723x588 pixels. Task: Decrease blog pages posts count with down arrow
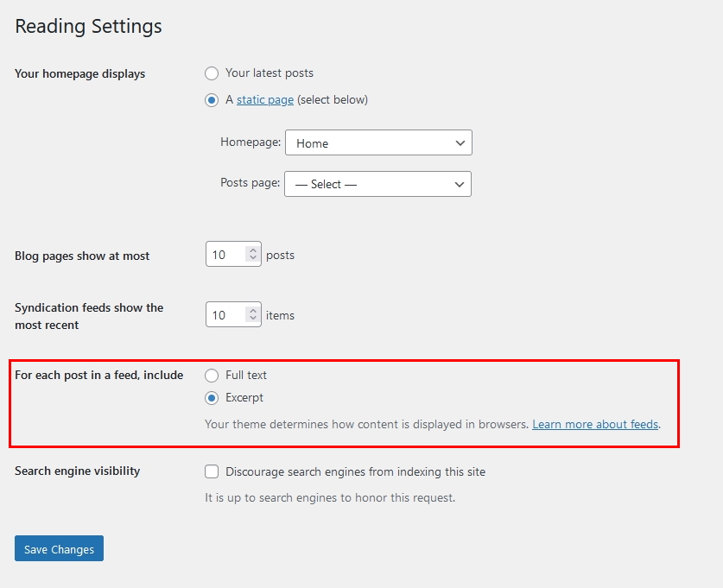252,259
